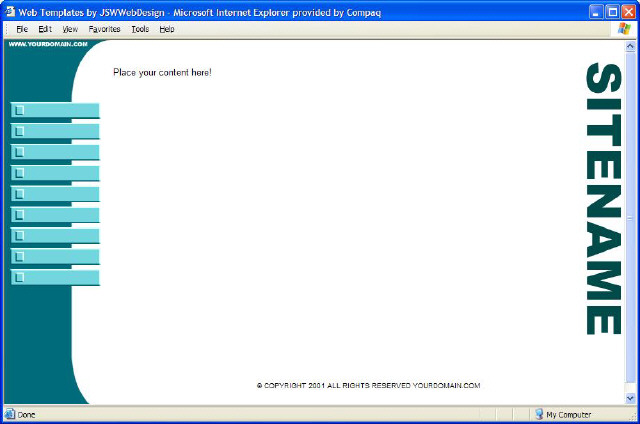Open the Tools menu

coord(140,29)
